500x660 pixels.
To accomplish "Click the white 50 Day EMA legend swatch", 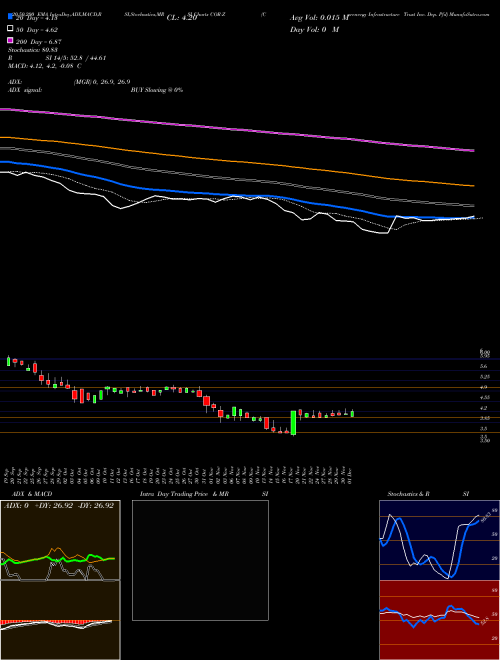I will (x=10, y=29).
